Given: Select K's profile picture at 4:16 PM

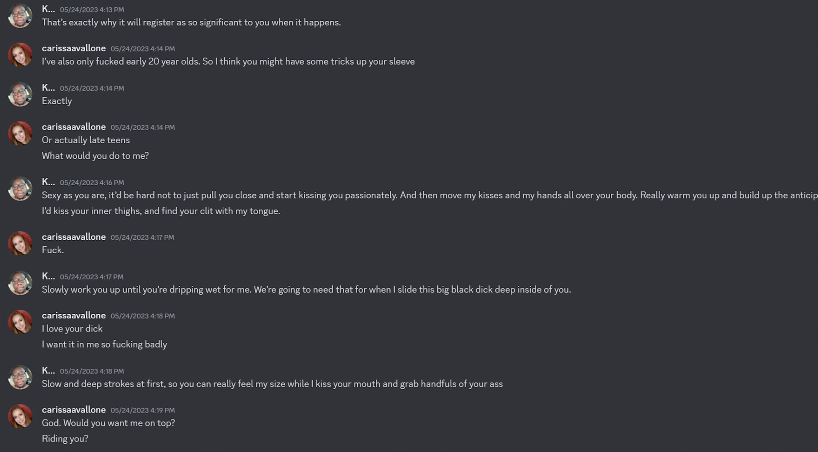Looking at the screenshot, I should 20,189.
